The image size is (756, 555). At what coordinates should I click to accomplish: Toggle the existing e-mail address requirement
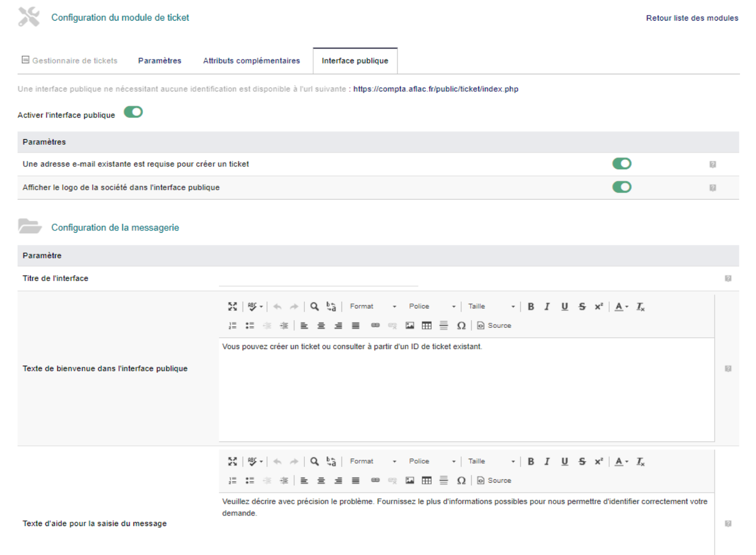[x=622, y=164]
